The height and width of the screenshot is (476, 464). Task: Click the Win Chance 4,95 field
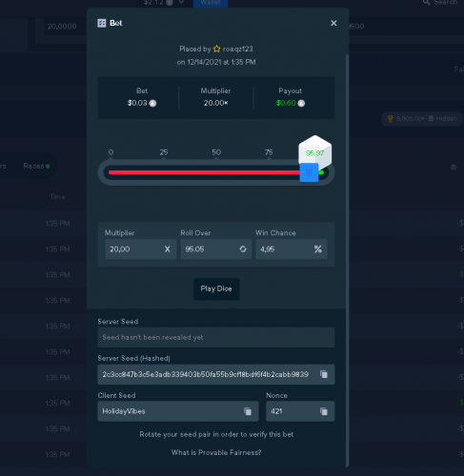tap(292, 249)
